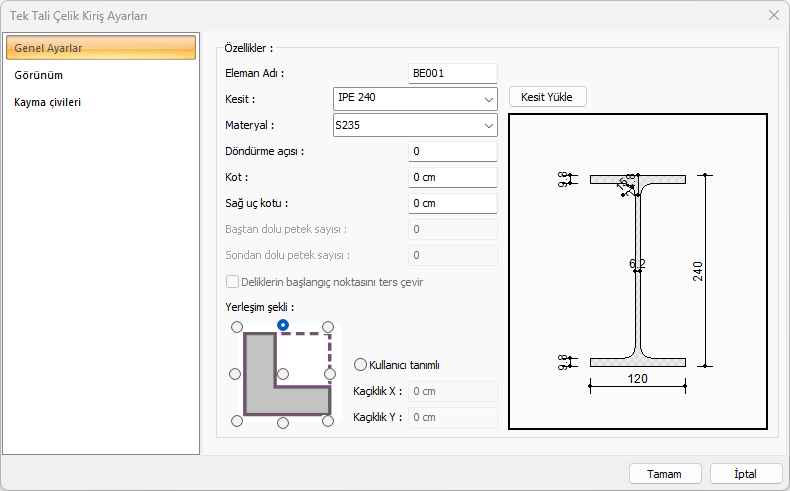Viewport: 790px width, 491px height.
Task: Choose the center placement anchor point
Action: pos(283,374)
